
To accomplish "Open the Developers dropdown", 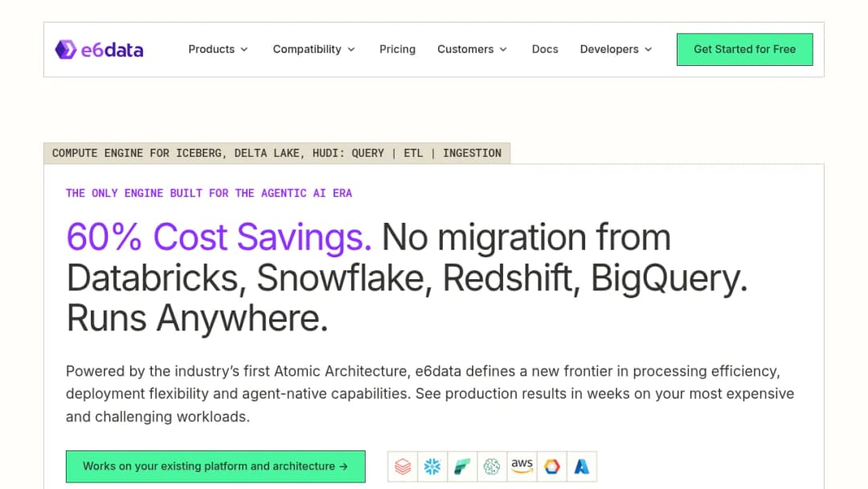I will coord(616,49).
